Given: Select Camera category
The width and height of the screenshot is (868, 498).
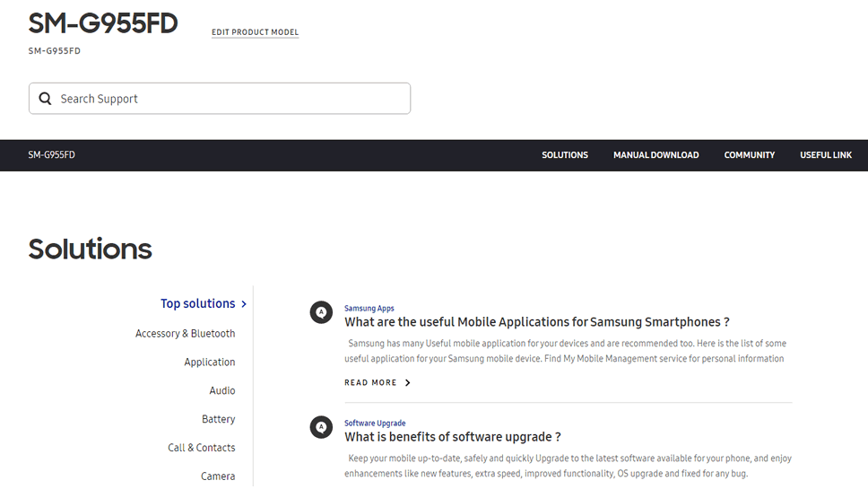Looking at the screenshot, I should pyautogui.click(x=218, y=476).
